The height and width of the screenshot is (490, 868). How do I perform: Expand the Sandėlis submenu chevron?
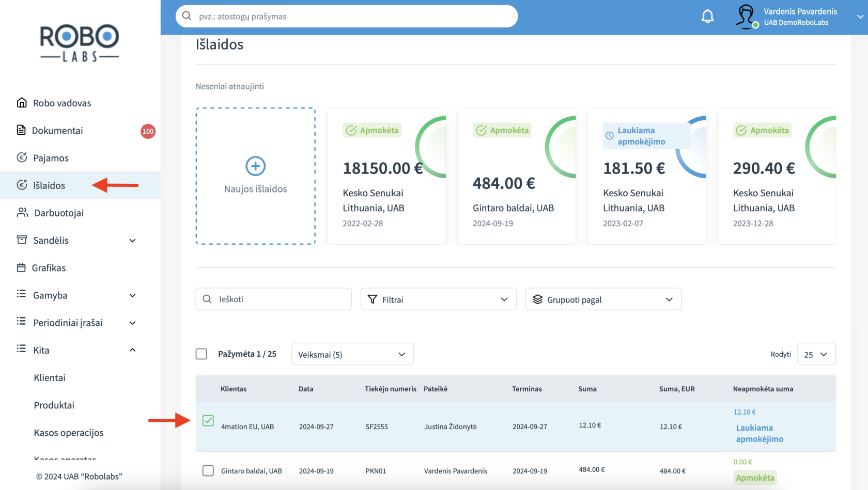point(132,241)
